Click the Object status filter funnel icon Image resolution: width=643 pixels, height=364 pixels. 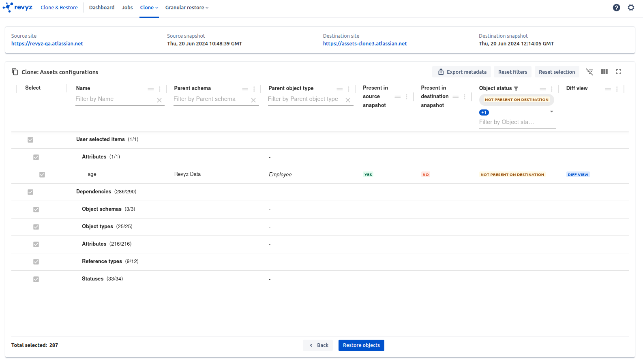click(516, 89)
